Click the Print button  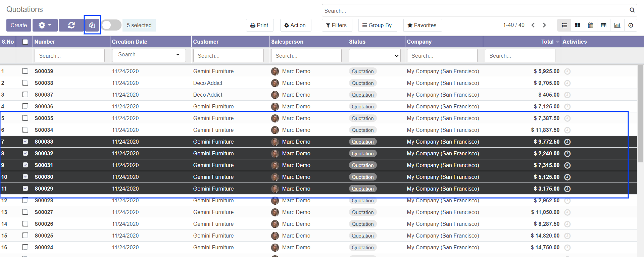(x=259, y=25)
